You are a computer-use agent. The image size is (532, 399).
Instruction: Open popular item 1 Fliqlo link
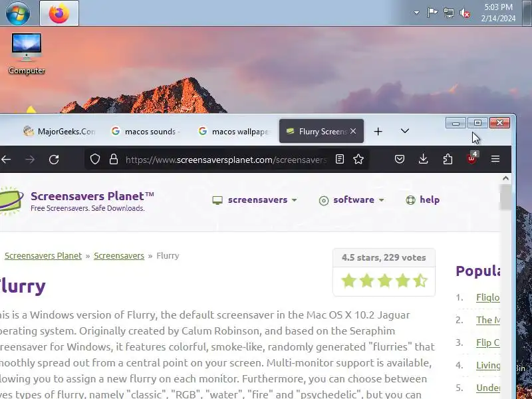488,297
